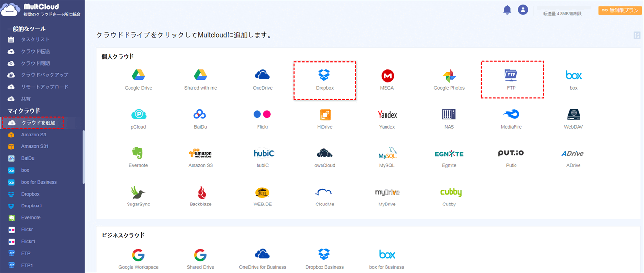Add MySQL storage

point(387,157)
